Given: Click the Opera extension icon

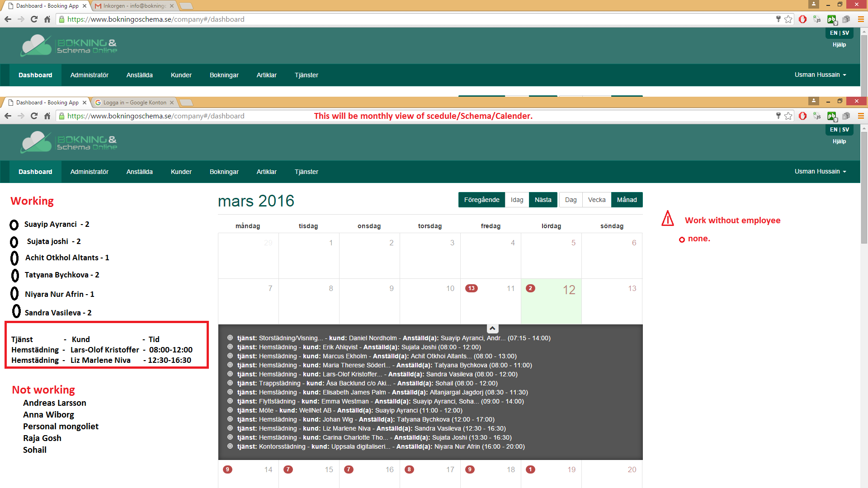Looking at the screenshot, I should tap(802, 116).
